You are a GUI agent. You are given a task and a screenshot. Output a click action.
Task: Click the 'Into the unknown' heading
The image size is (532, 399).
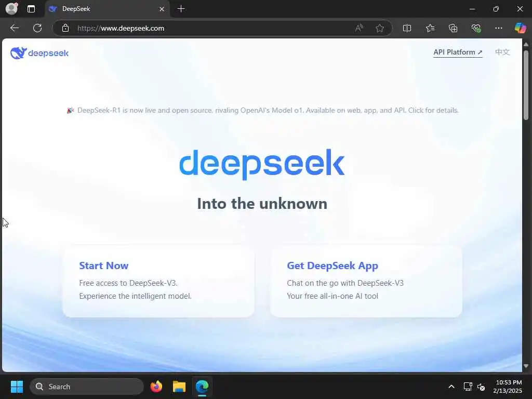[262, 204]
